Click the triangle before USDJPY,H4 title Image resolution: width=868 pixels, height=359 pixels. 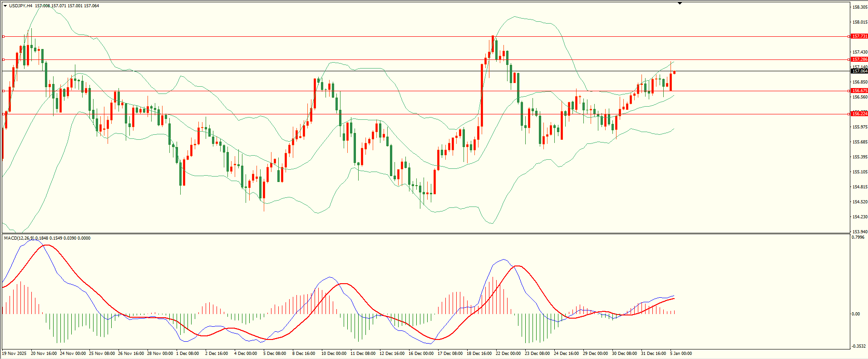5,6
